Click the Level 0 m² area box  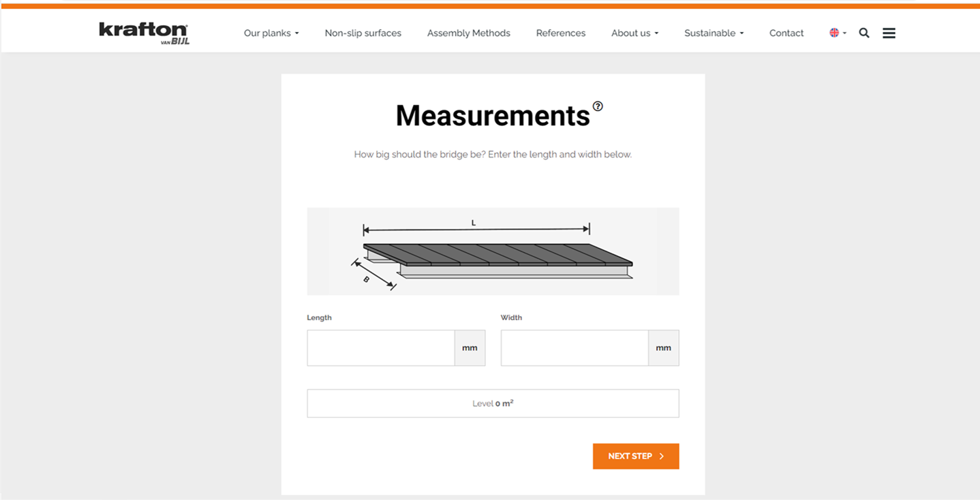tap(493, 403)
